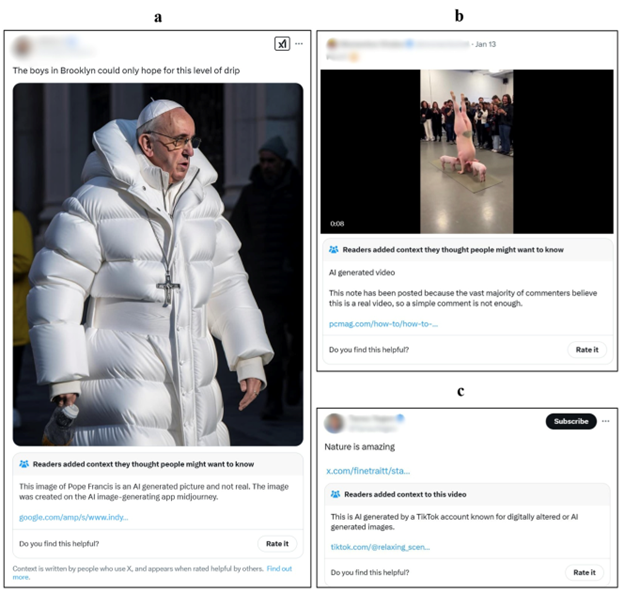Click the Grok icon on the Pope post
The image size is (624, 593).
281,44
